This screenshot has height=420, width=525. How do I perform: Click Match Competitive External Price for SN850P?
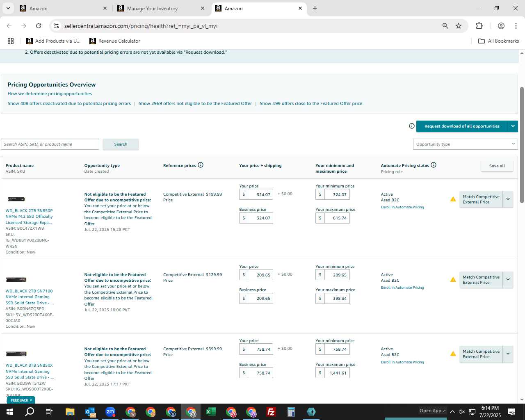coord(481,199)
